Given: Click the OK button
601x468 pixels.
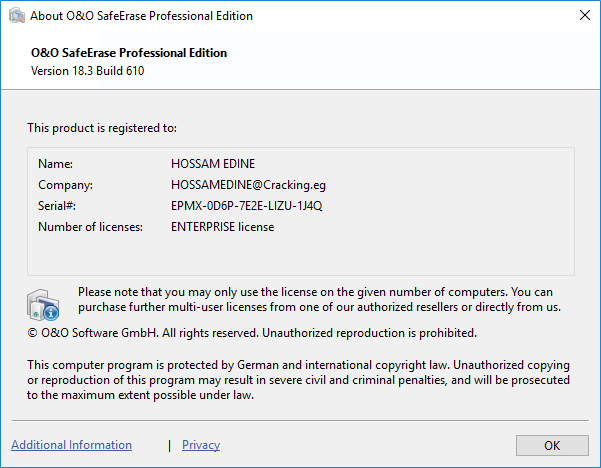Looking at the screenshot, I should tap(552, 445).
